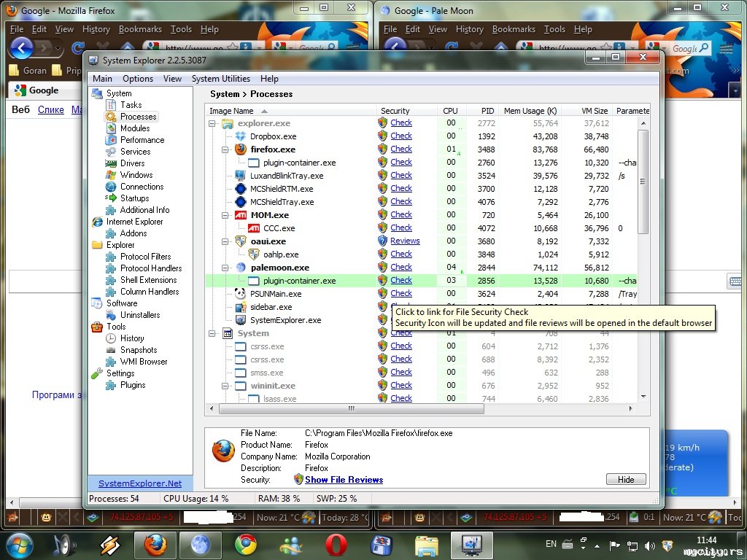Open Uninstallers icon in sidebar
Image resolution: width=747 pixels, height=560 pixels.
(111, 315)
